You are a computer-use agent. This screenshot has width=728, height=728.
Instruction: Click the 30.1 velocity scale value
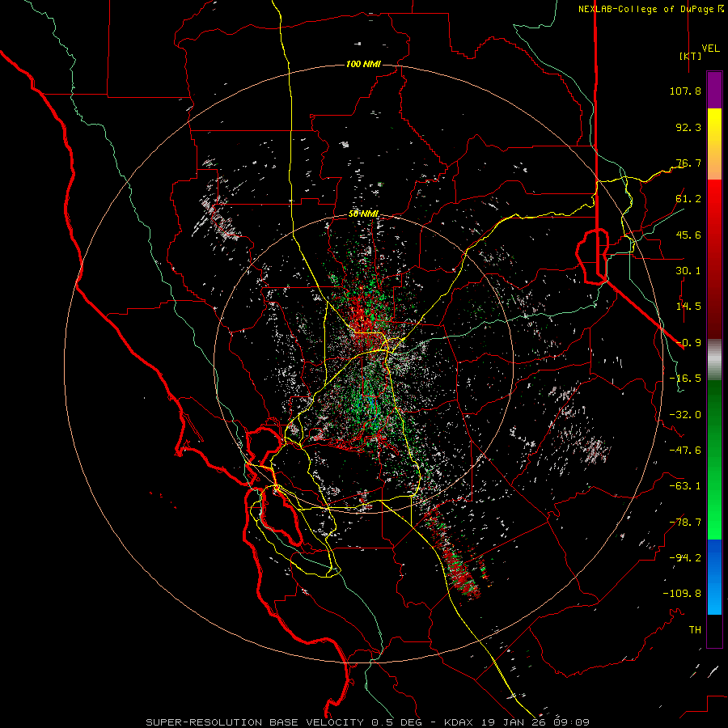click(x=688, y=271)
